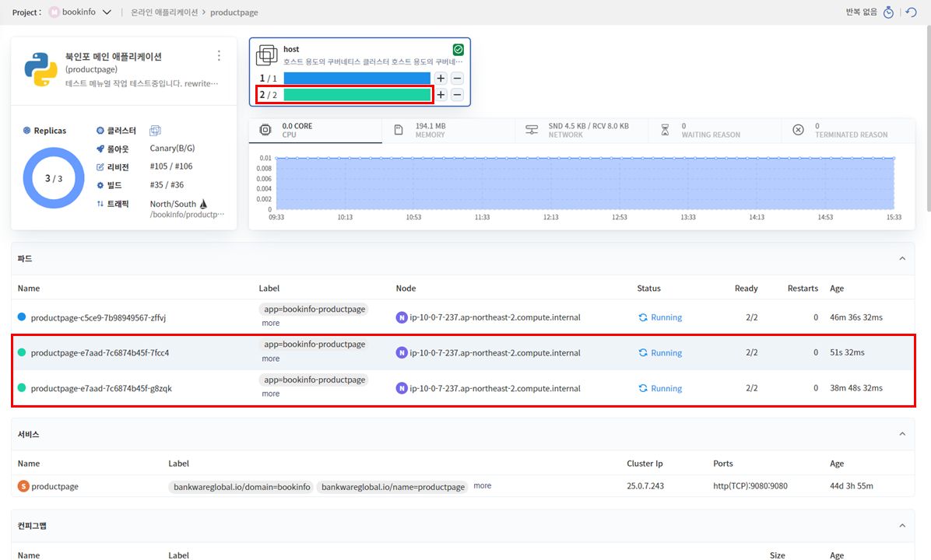Show more labels for pod 7fcc4
Screen dimensions: 931x560
271,359
